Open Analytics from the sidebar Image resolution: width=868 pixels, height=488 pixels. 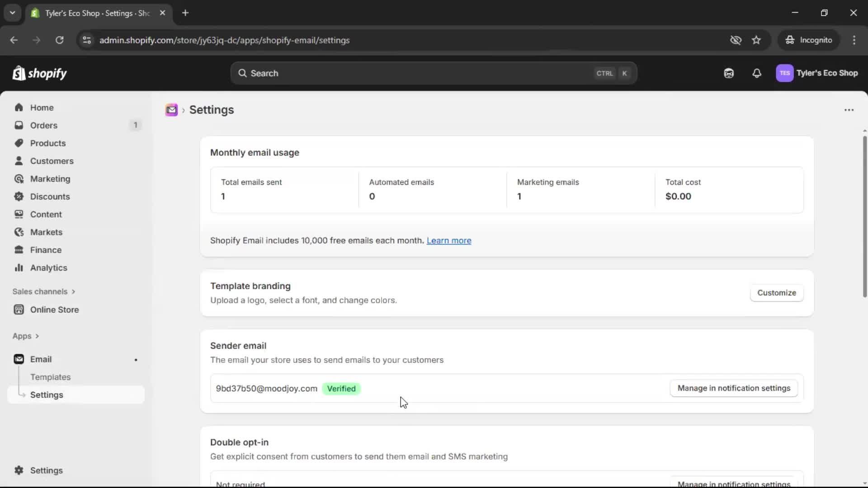[x=48, y=268]
